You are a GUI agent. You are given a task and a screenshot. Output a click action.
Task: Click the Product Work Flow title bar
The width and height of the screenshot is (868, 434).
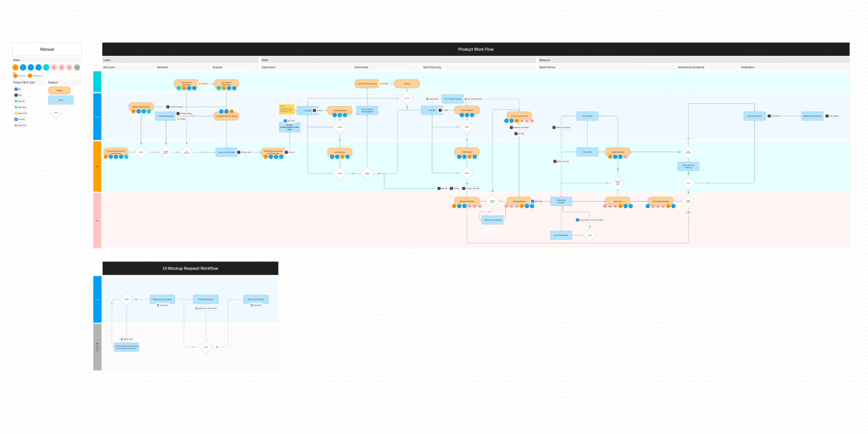tap(475, 49)
